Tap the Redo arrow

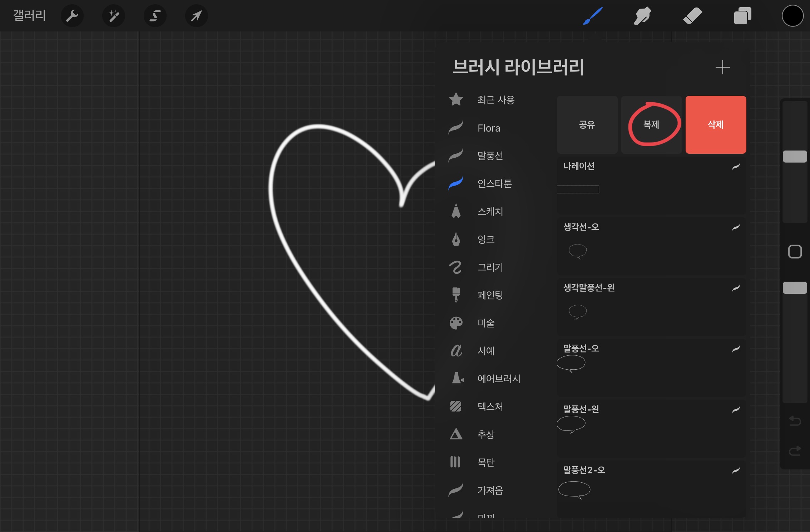[795, 451]
